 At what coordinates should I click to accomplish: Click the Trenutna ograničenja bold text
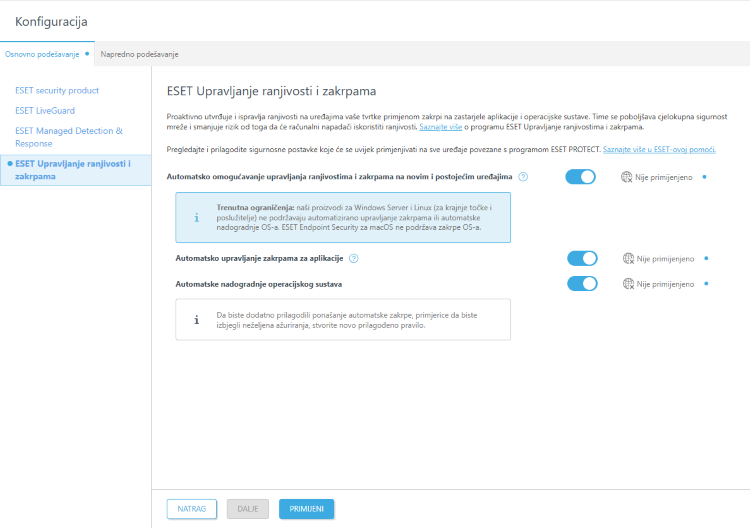tap(255, 208)
